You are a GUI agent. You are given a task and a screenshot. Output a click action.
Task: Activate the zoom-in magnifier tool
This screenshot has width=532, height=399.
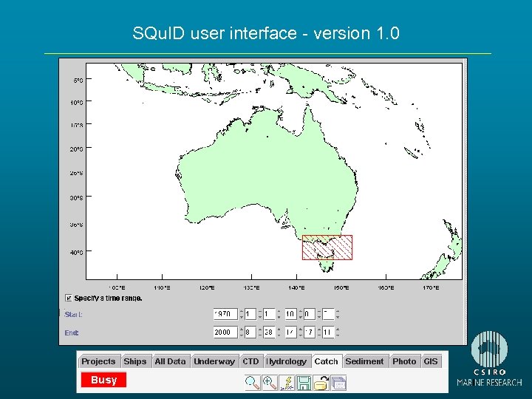270,383
